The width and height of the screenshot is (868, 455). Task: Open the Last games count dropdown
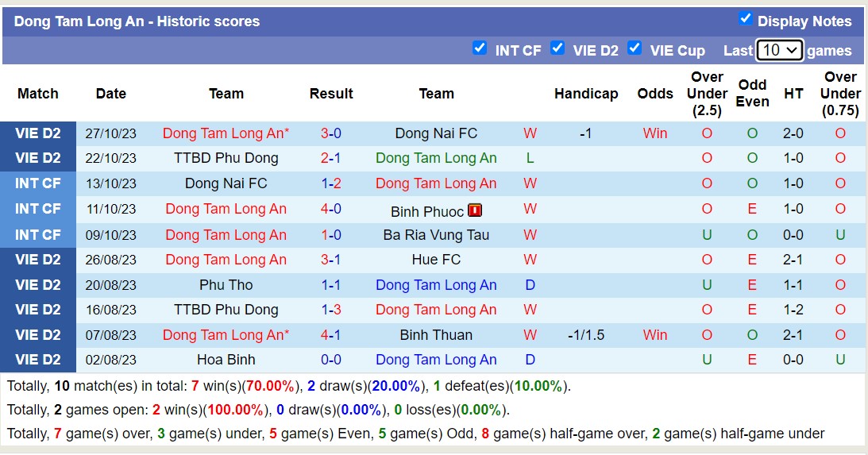click(780, 50)
